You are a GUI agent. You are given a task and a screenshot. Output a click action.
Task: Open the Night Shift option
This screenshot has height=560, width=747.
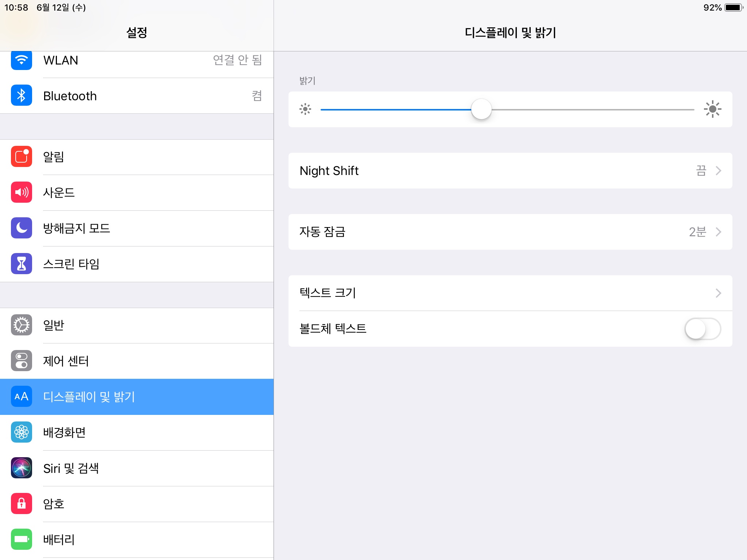tap(510, 171)
